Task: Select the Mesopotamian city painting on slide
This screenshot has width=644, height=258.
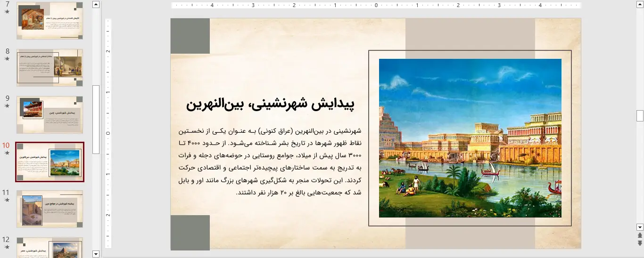Action: coord(470,138)
